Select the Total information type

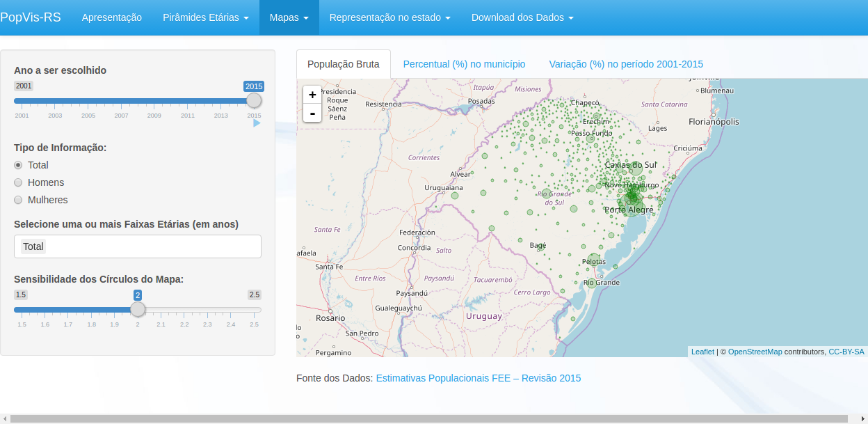[x=17, y=164]
